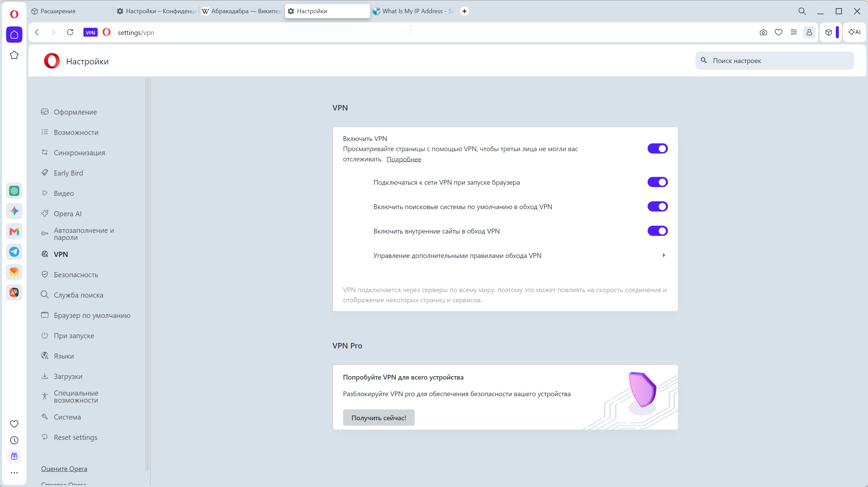Open sidebar setup three-dots menu
The height and width of the screenshot is (487, 868).
pos(14,473)
